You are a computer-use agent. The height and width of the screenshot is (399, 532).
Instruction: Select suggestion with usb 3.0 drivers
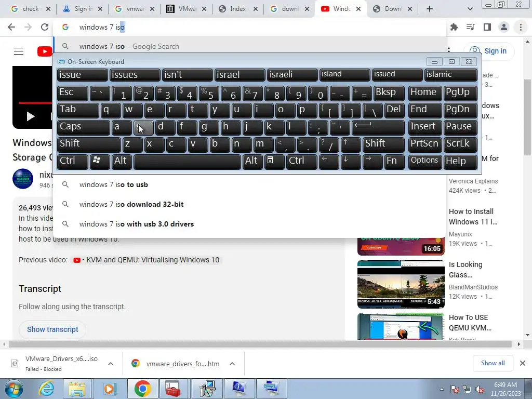click(249, 224)
